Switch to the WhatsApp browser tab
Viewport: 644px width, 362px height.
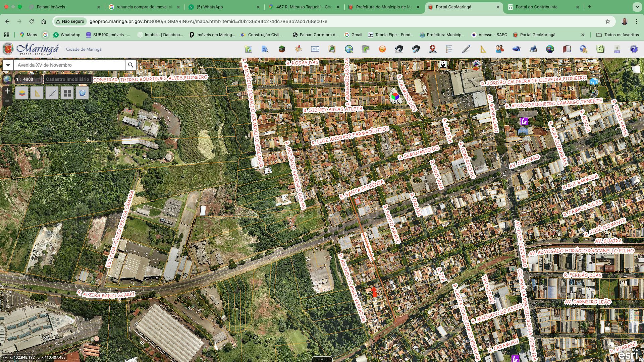(210, 7)
